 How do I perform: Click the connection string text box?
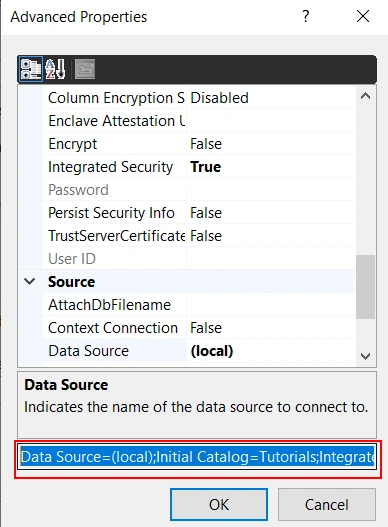(197, 457)
